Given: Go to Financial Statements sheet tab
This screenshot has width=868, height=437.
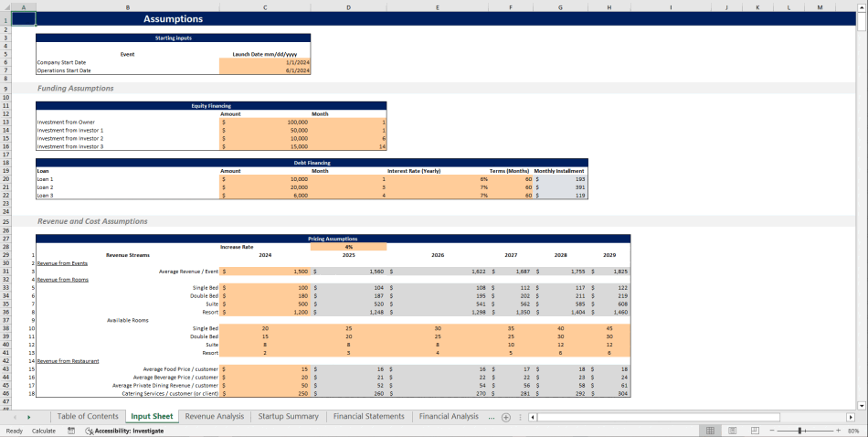Looking at the screenshot, I should (368, 417).
